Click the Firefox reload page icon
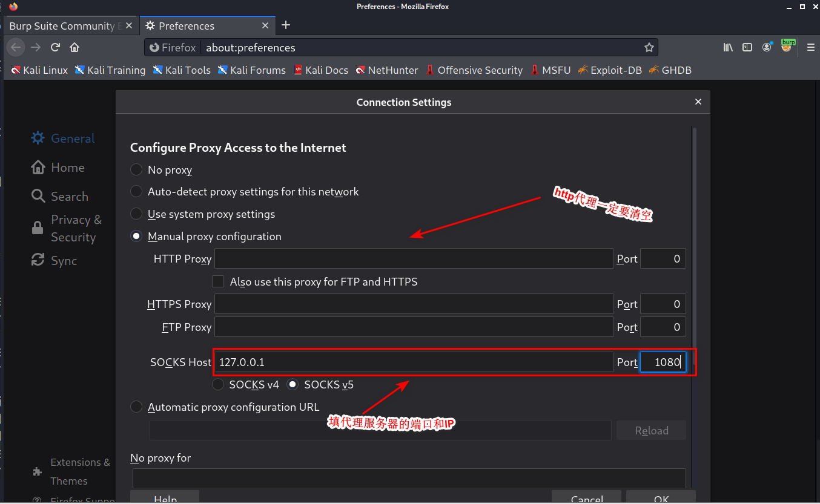 point(55,47)
